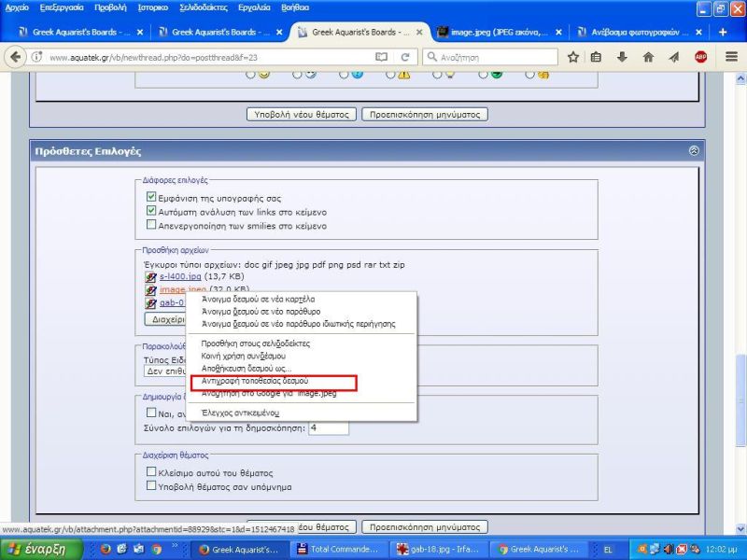
Task: Click the new tab plus button
Action: [723, 32]
